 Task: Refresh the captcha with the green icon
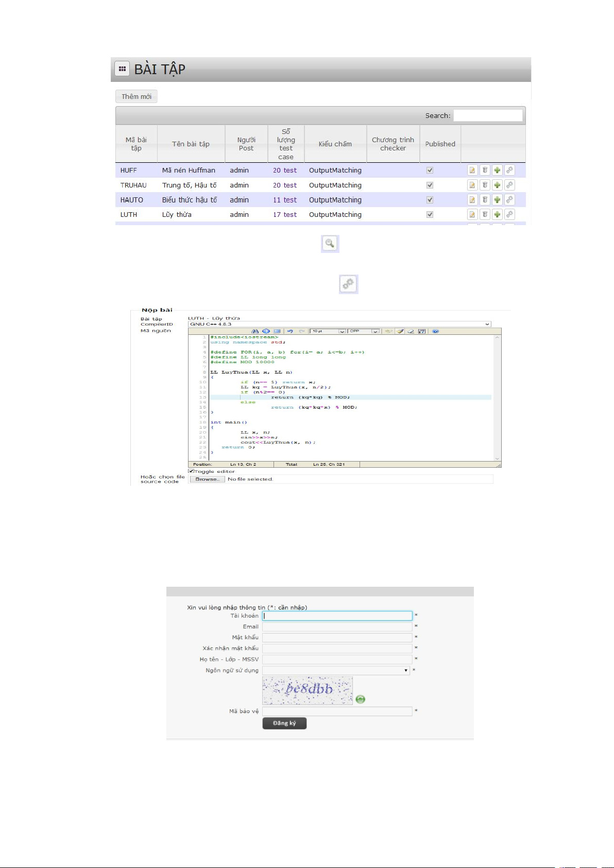tap(361, 699)
